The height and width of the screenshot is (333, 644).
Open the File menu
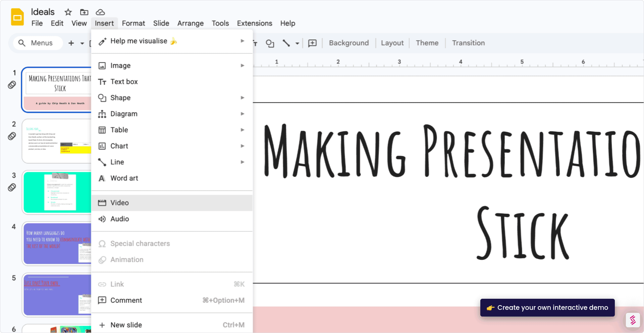pyautogui.click(x=37, y=23)
